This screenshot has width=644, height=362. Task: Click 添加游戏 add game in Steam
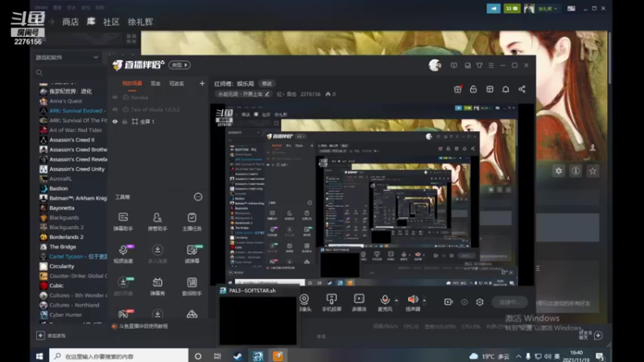point(52,335)
